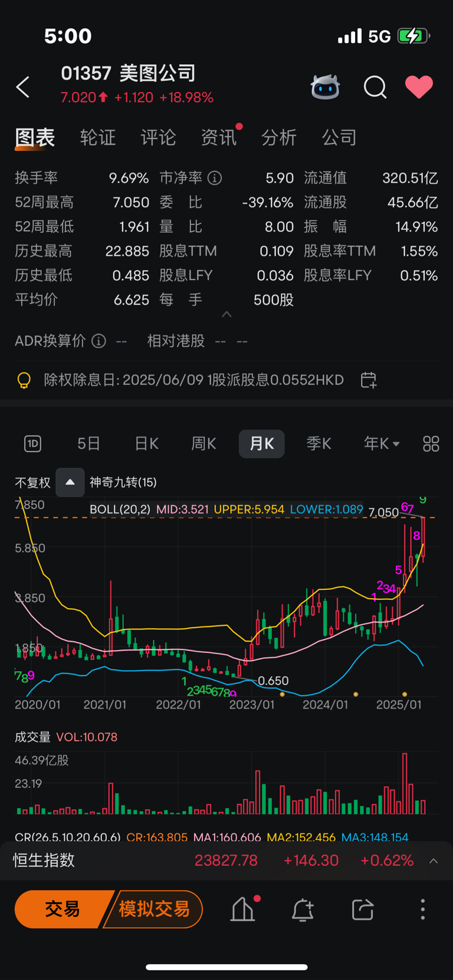Tap the 7.050 high price marker
Viewport: 453px width, 980px height.
[384, 512]
